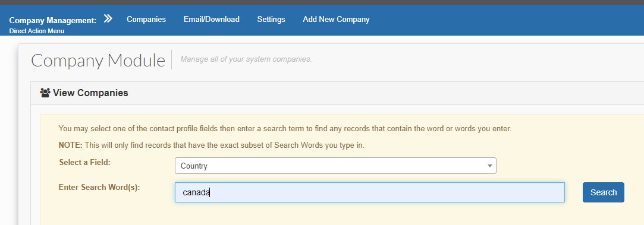The width and height of the screenshot is (644, 225).
Task: Click the Direct Action Menu label
Action: 36,31
